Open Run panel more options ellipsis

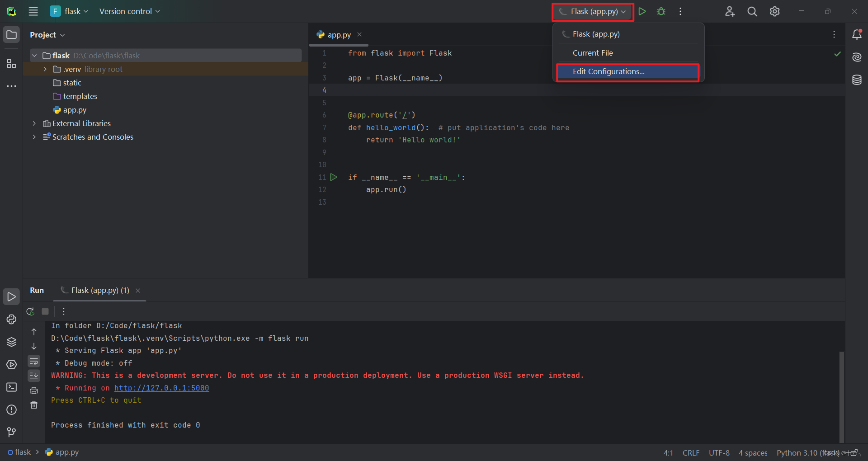[x=64, y=311]
